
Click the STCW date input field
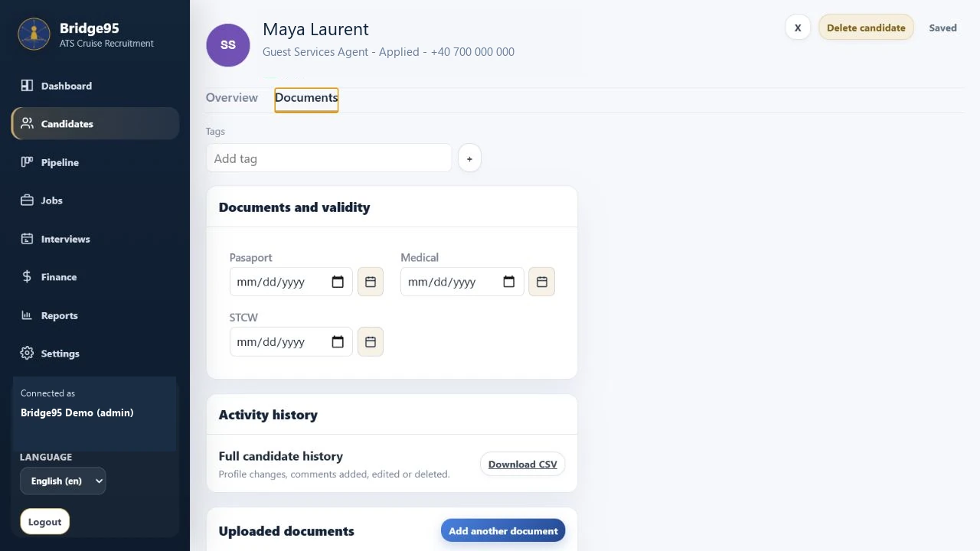click(291, 342)
